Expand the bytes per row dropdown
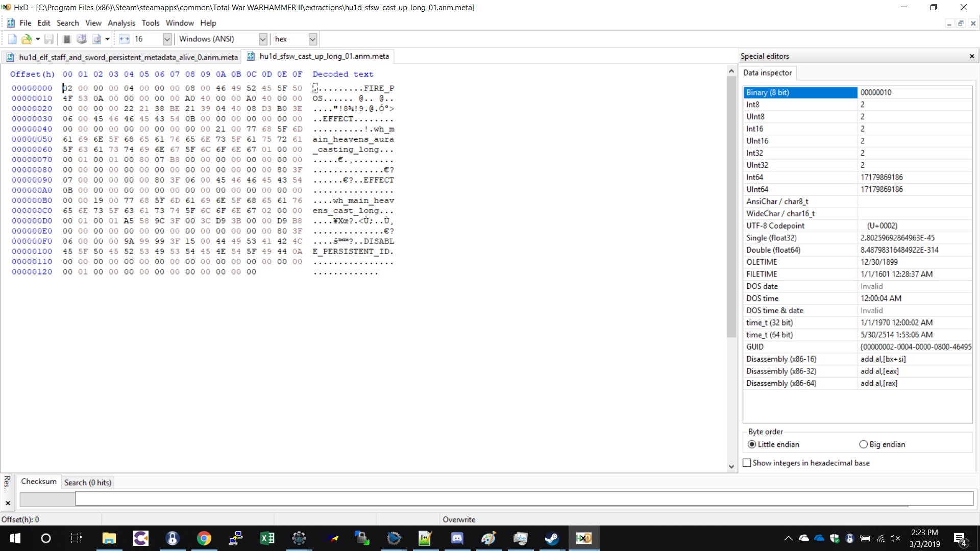 click(167, 39)
